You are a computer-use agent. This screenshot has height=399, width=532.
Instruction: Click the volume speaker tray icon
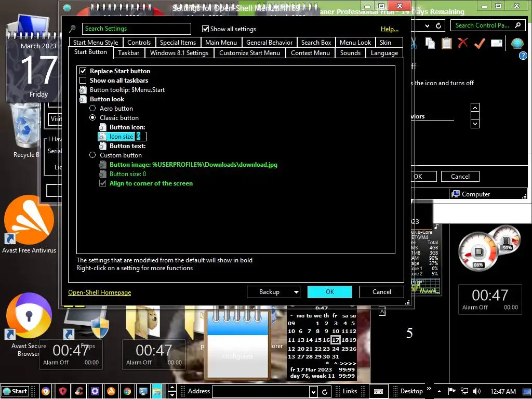click(x=477, y=391)
